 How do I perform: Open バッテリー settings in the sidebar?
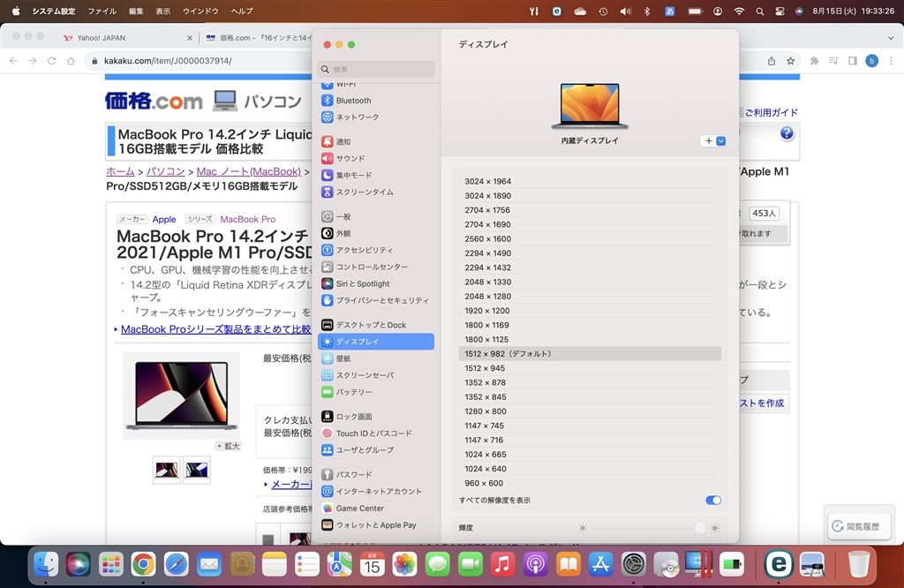pyautogui.click(x=376, y=391)
